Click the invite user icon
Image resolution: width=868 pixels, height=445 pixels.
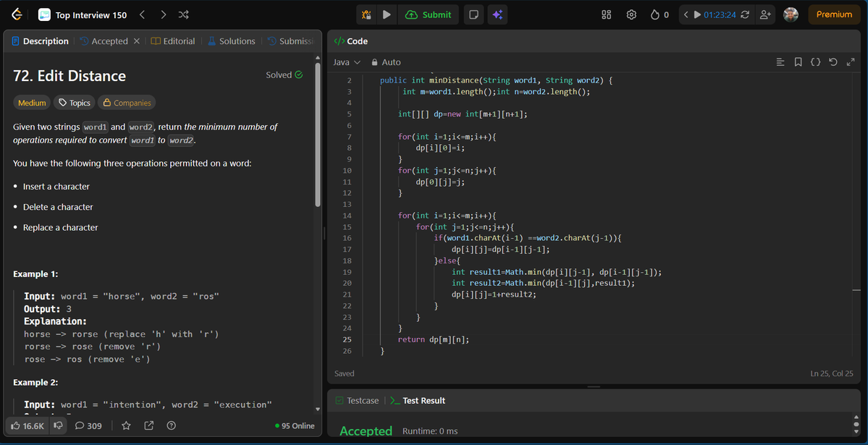click(x=765, y=15)
